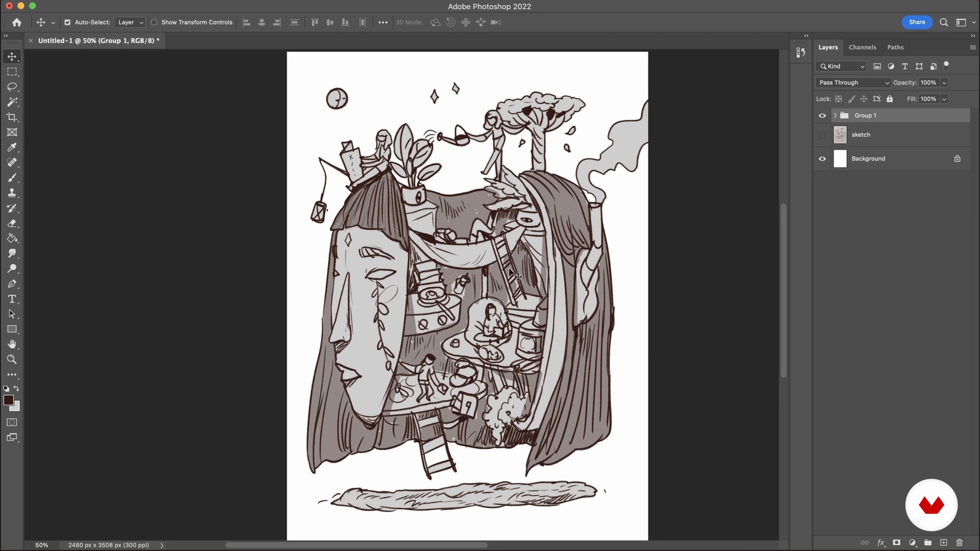980x551 pixels.
Task: Reset default foreground and background colors
Action: 6,389
